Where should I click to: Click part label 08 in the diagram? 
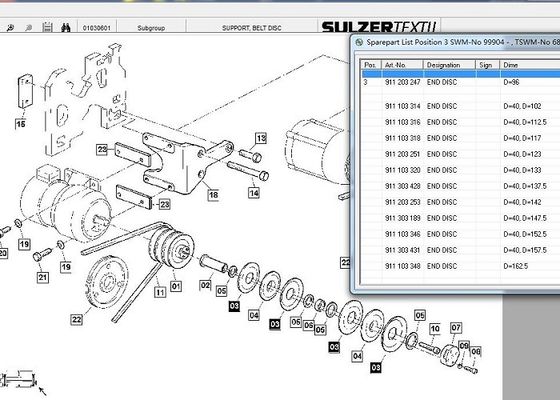476,351
